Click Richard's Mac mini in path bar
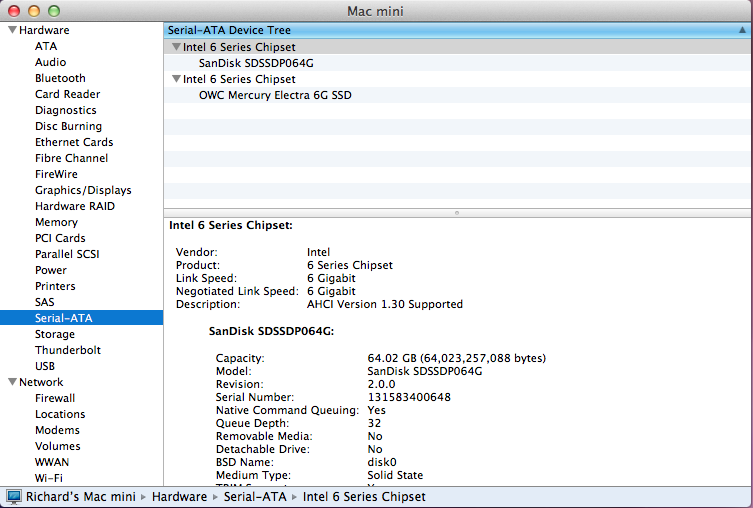The image size is (753, 508). [81, 496]
